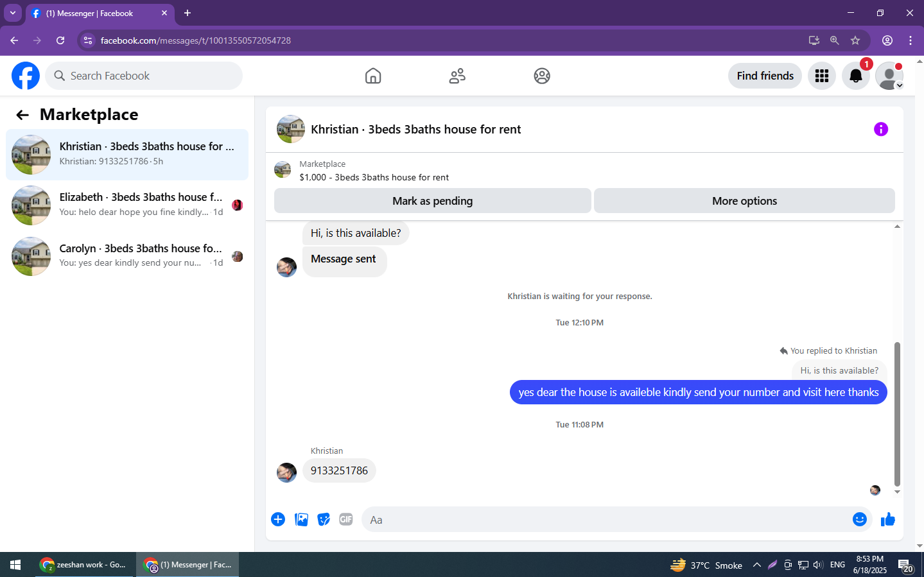924x577 pixels.
Task: Click the seen receipt avatar below the messages
Action: click(x=875, y=490)
